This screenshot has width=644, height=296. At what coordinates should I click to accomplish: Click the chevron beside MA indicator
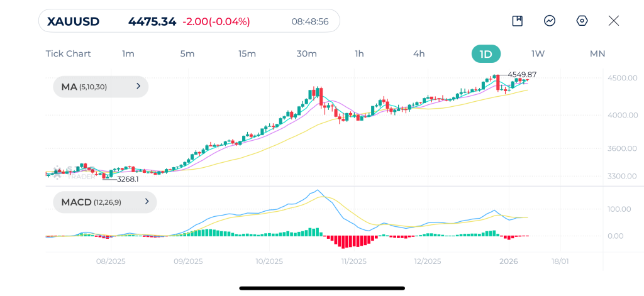coord(138,86)
